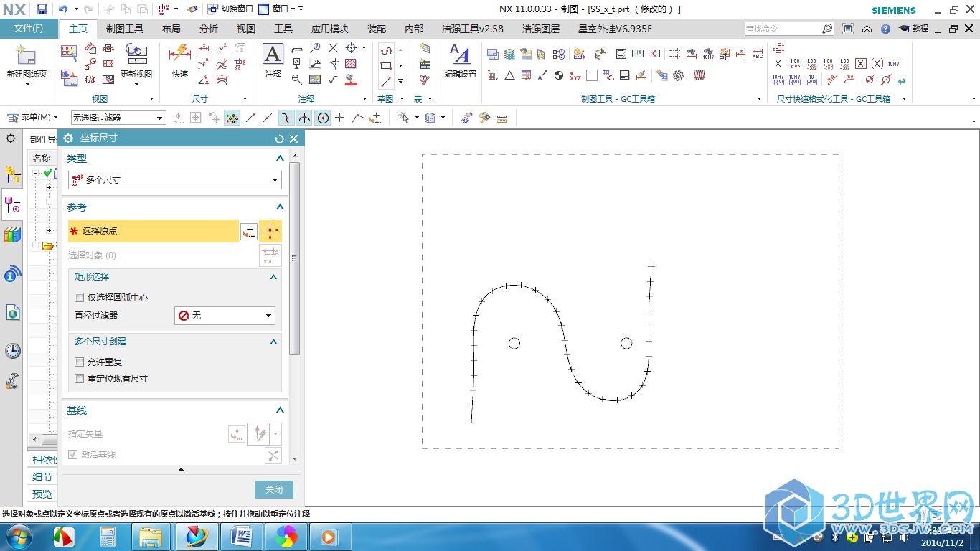Click the blue return arrow icon
Viewport: 980px width, 551px height.
[902, 80]
